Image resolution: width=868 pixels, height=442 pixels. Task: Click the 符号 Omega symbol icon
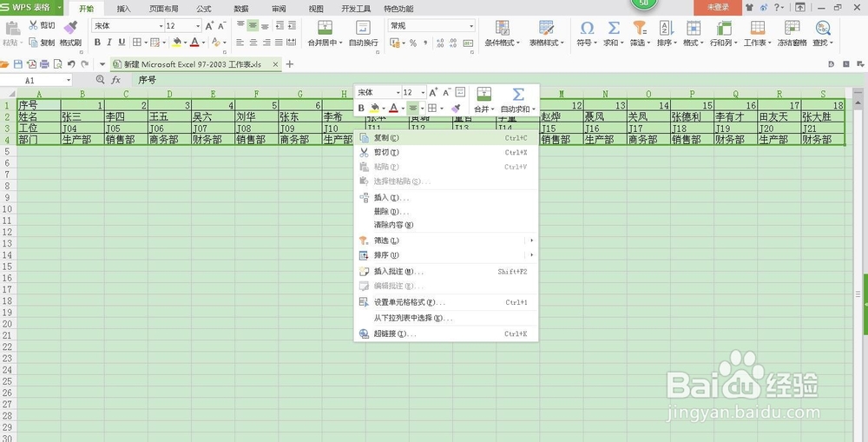[x=587, y=29]
